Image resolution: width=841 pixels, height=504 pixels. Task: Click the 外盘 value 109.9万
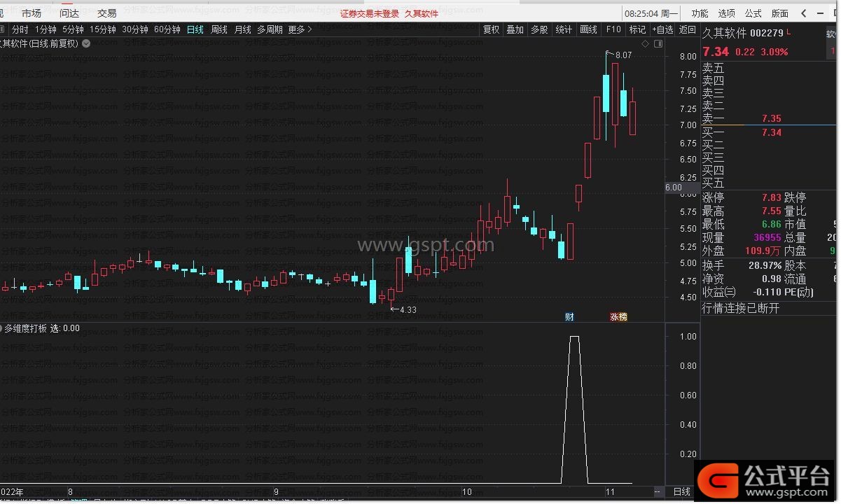tap(763, 251)
